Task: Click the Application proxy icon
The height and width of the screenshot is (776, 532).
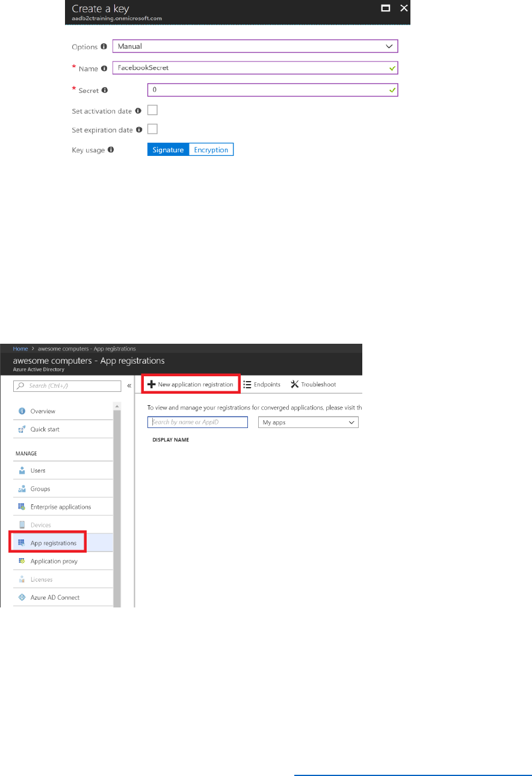Action: [x=22, y=561]
